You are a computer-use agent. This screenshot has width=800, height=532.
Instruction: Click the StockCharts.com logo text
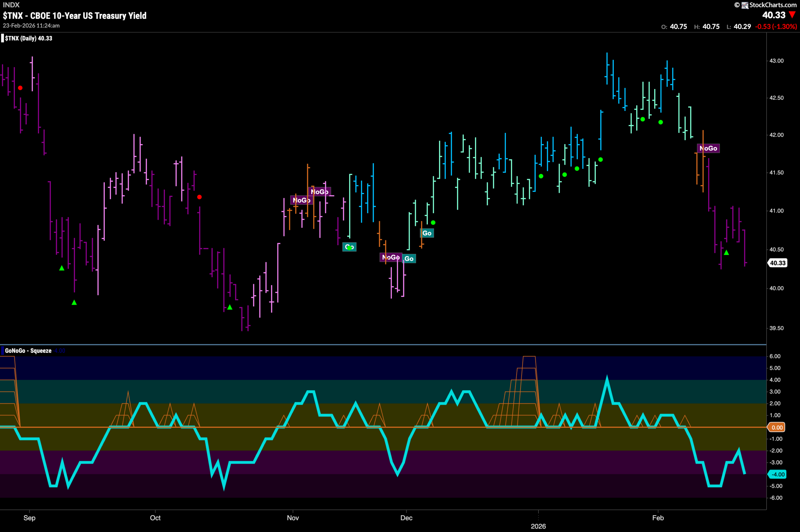coord(772,5)
